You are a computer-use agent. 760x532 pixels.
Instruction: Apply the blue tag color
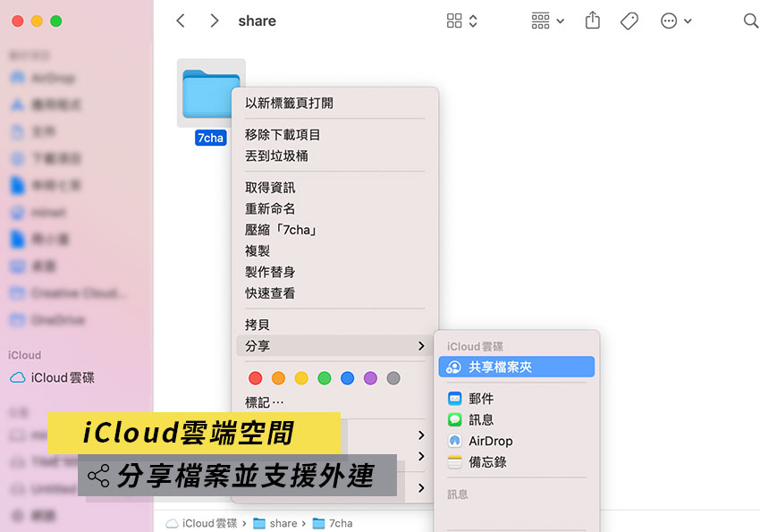click(x=348, y=378)
